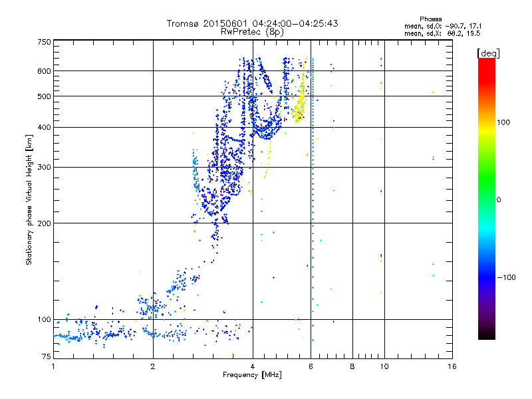Click the plot title 'Tromsø 20150601 04:24:00-04:25:43'
This screenshot has width=532, height=399.
click(252, 23)
